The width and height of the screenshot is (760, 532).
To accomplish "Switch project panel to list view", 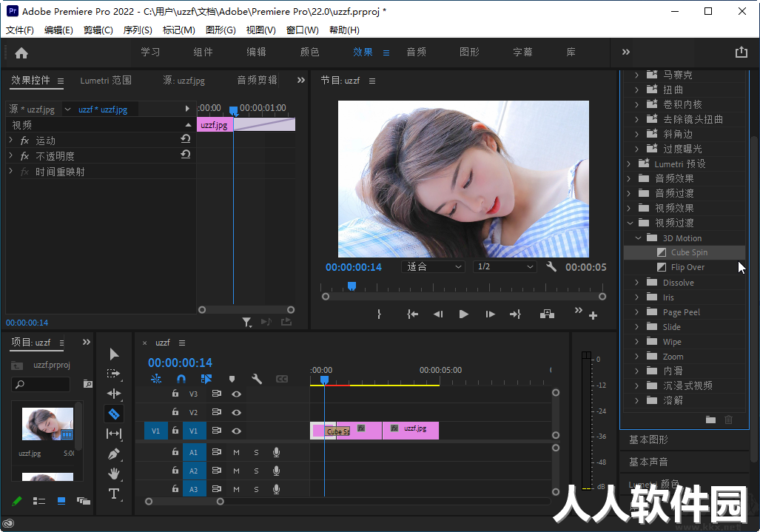I will pos(39,501).
